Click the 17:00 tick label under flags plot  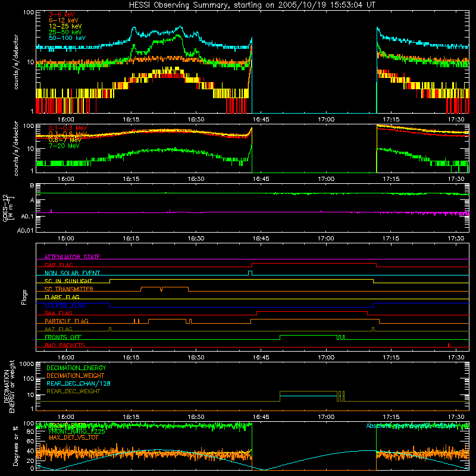point(326,358)
